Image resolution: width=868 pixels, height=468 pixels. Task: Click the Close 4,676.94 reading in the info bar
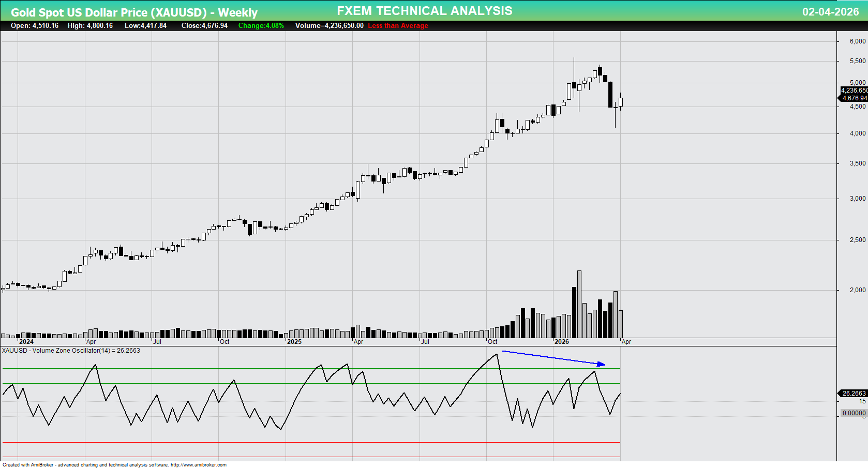204,25
